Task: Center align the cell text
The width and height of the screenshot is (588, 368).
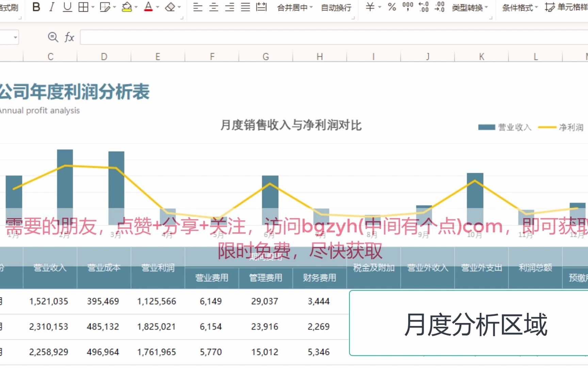Action: (214, 7)
